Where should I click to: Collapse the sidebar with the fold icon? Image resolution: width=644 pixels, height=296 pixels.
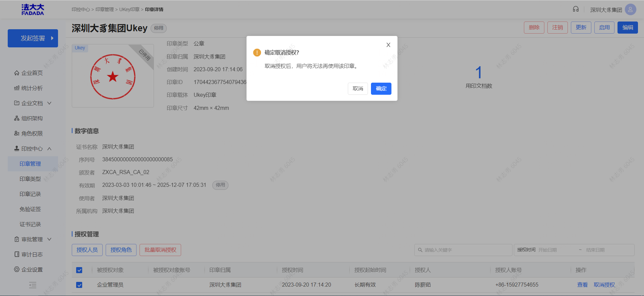(33, 285)
